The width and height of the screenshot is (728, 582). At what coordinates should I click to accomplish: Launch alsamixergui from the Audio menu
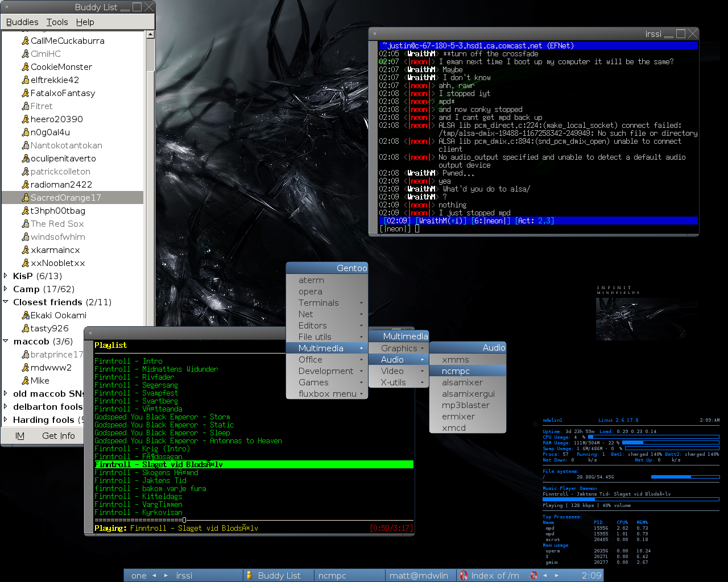point(468,394)
